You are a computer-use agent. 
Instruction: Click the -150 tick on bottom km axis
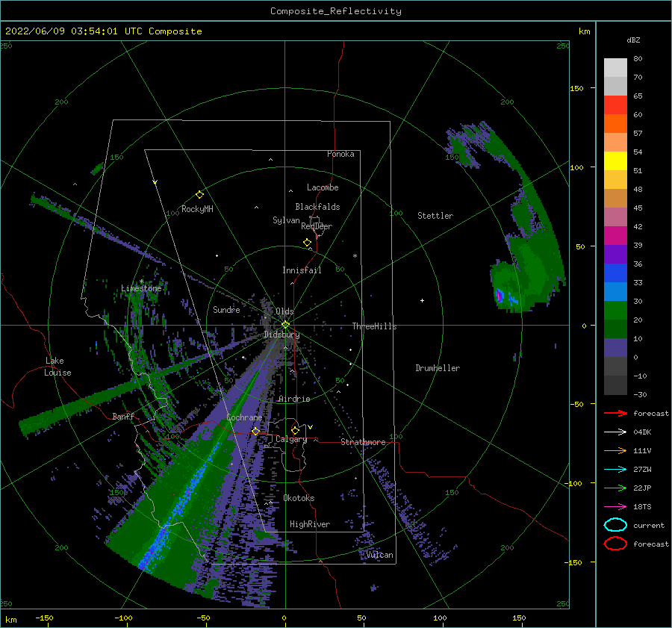coord(44,618)
